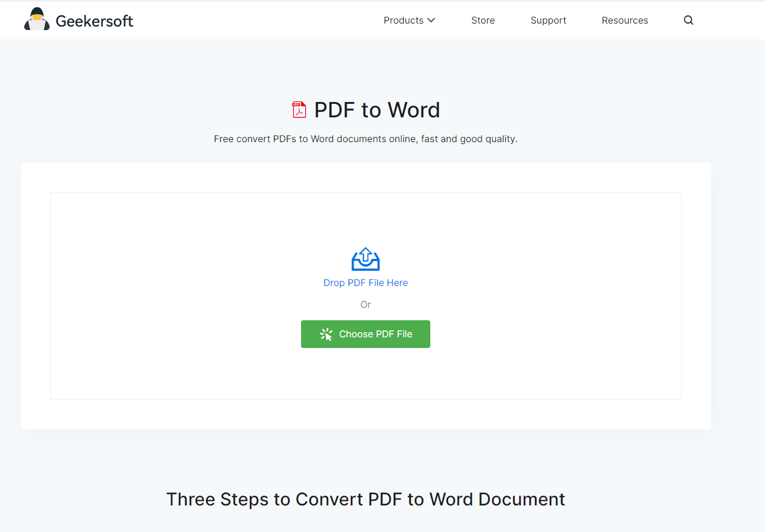The image size is (765, 532).
Task: Click the Geekersoft brand mark in the header
Action: (35, 19)
